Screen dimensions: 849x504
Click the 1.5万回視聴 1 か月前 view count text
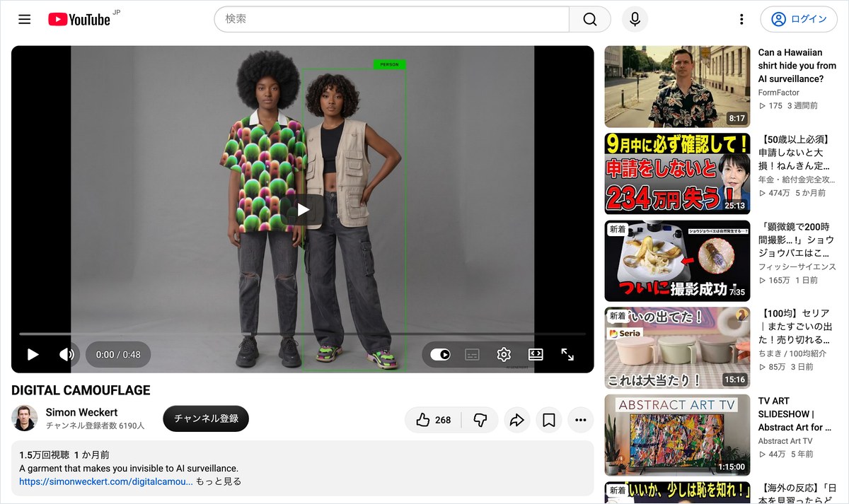click(64, 455)
